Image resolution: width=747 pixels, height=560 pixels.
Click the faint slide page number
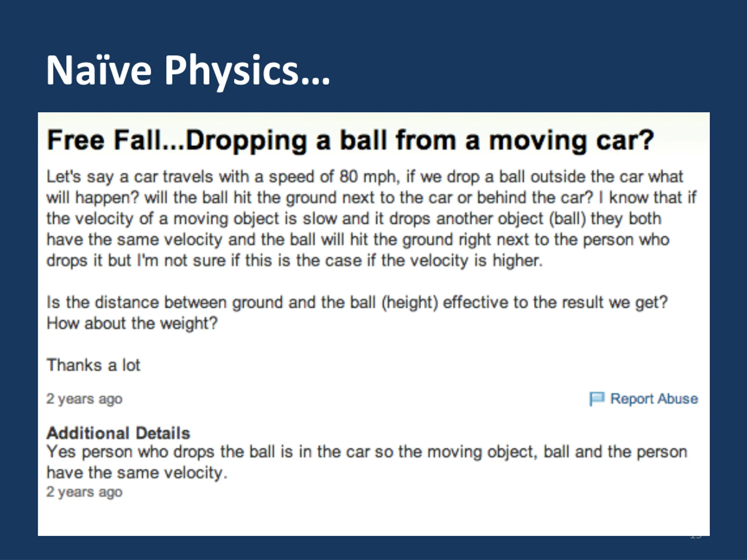(696, 536)
